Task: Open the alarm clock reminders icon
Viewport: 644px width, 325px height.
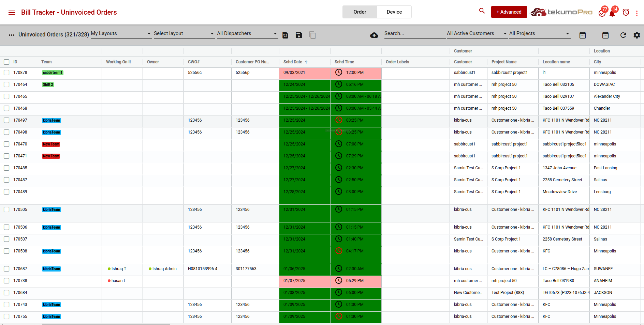Action: pos(626,13)
